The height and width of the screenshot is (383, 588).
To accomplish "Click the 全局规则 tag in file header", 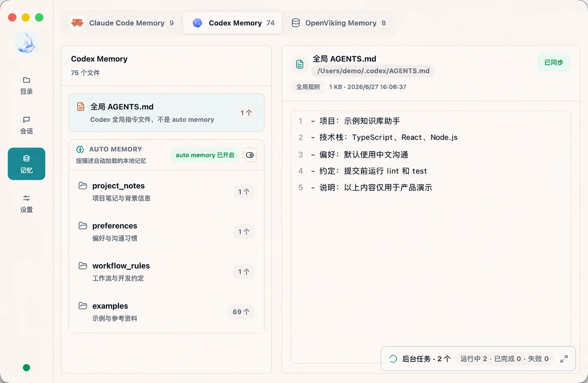I will coord(308,87).
